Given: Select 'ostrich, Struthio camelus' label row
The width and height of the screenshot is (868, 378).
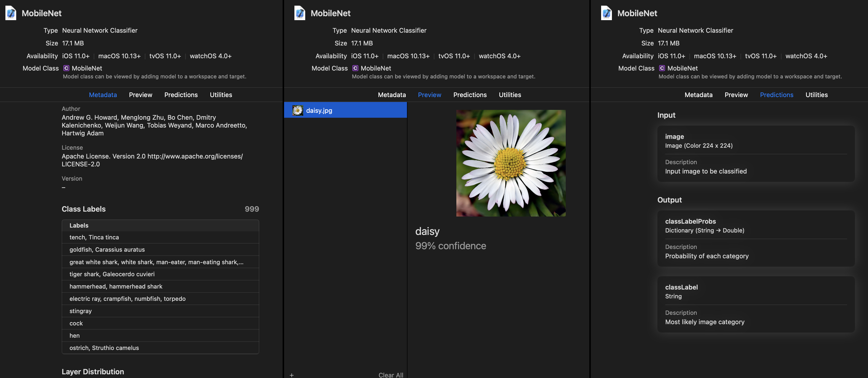Looking at the screenshot, I should click(160, 348).
